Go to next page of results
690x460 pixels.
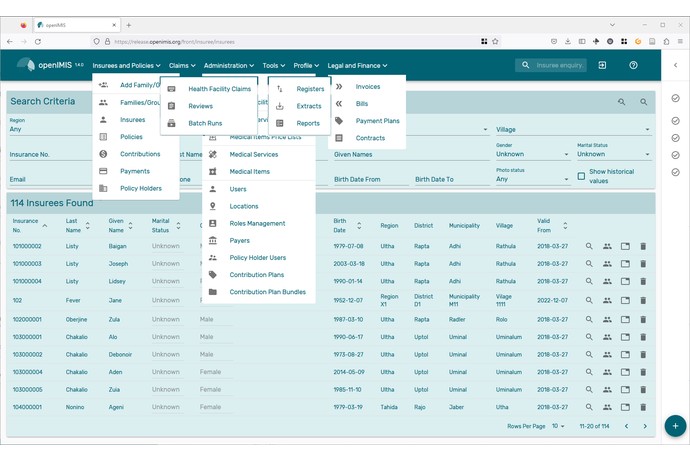pyautogui.click(x=645, y=426)
